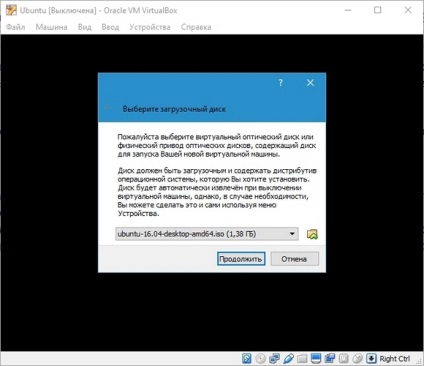Minimize the VirtualBox window
The width and height of the screenshot is (424, 366).
coord(348,10)
